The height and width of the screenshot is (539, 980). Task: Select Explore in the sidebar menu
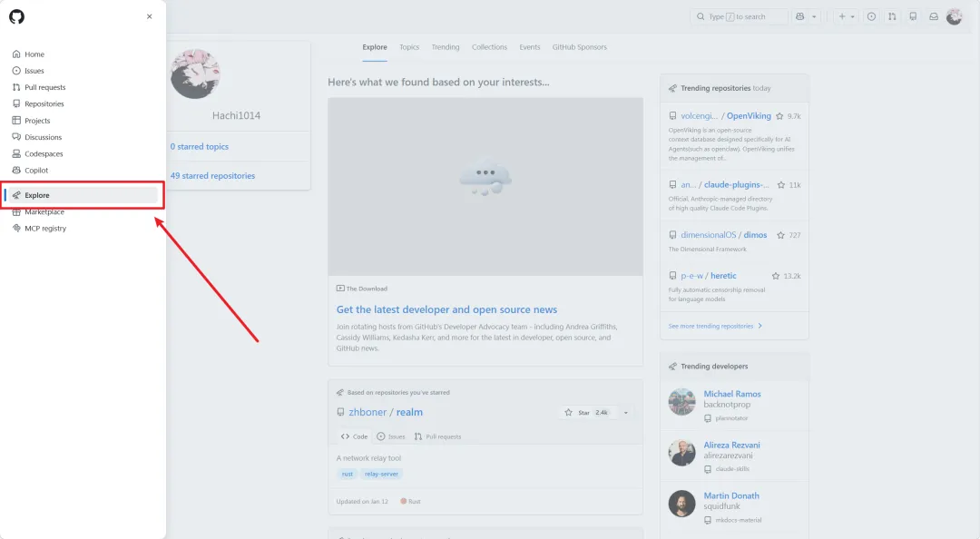[82, 195]
